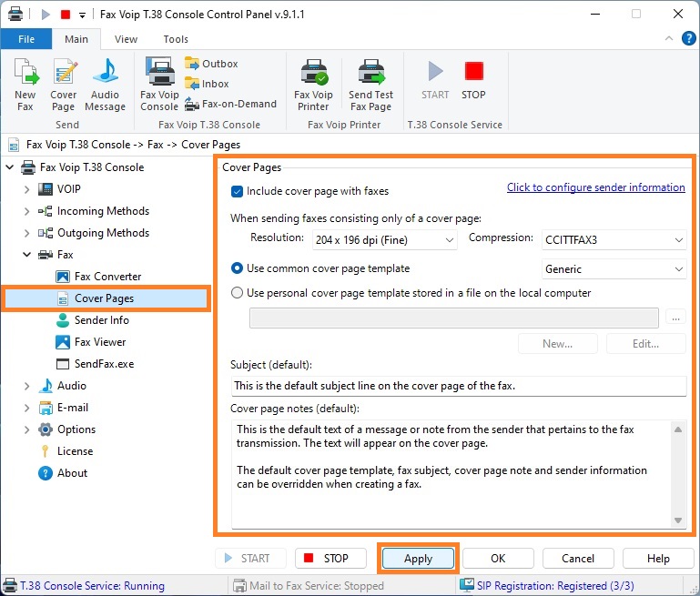Image resolution: width=700 pixels, height=596 pixels.
Task: Click the New... template button
Action: (558, 344)
